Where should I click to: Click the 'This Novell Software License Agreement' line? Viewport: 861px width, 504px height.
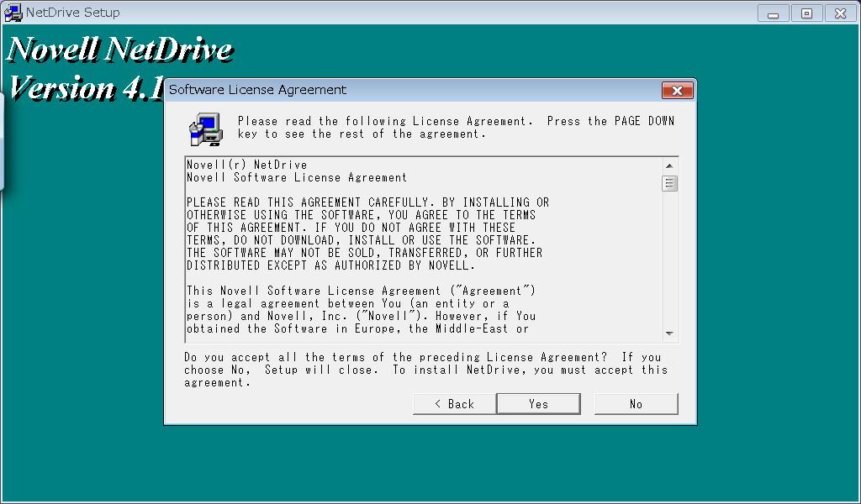tap(362, 291)
